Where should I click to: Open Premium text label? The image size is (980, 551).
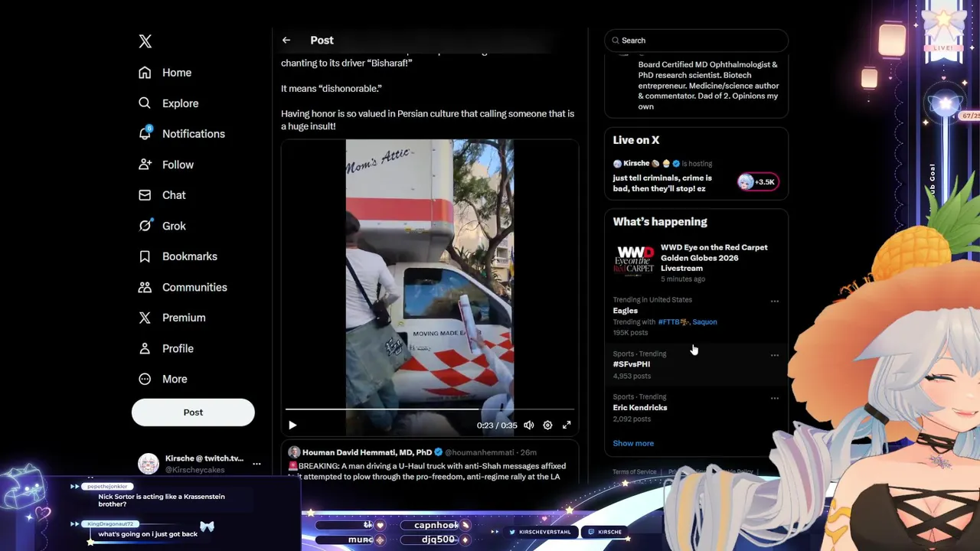click(x=184, y=318)
